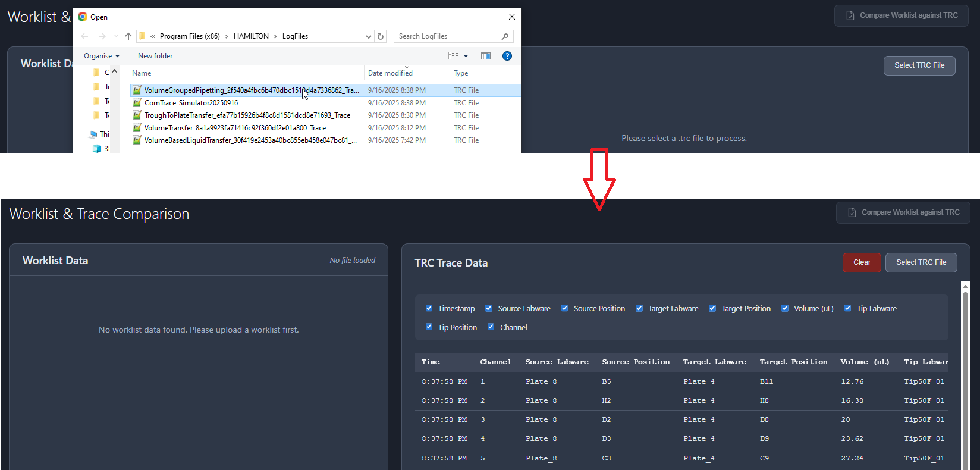This screenshot has height=470, width=980.
Task: Refresh the LogFiles folder listing
Action: (381, 36)
